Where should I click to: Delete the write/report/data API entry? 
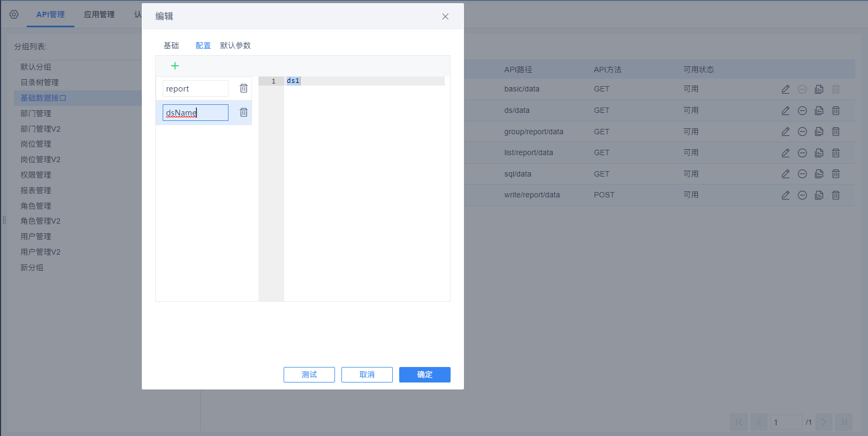pos(836,195)
